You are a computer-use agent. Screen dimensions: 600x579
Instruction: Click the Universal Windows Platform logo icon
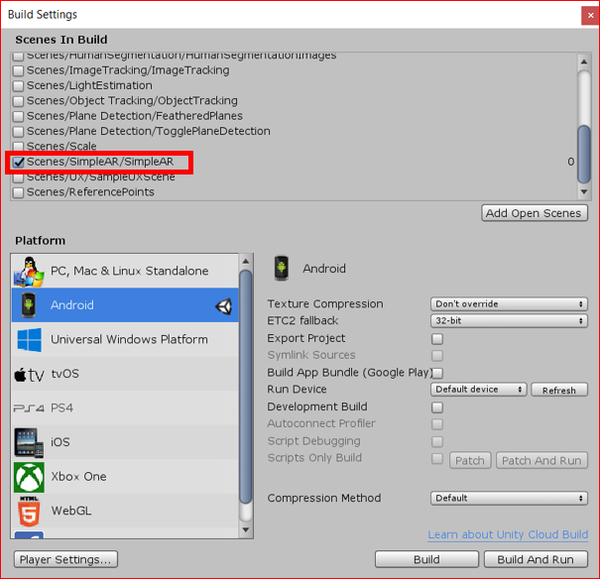[29, 339]
